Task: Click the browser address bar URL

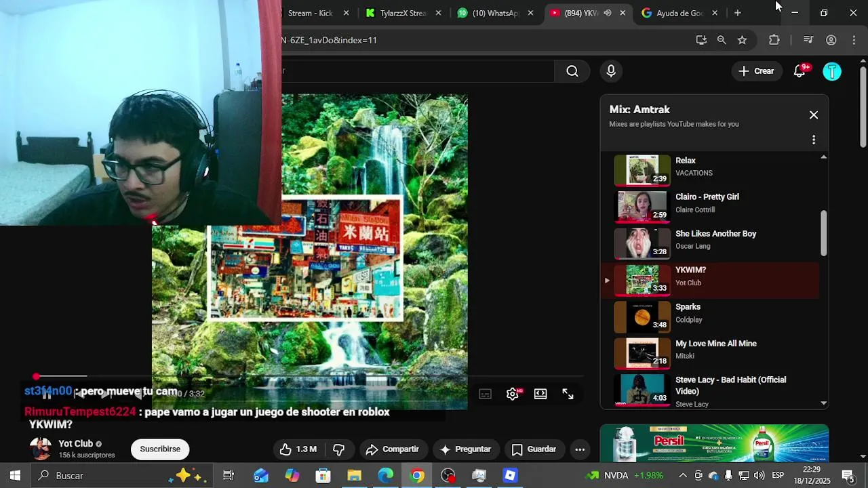Action: tap(329, 40)
